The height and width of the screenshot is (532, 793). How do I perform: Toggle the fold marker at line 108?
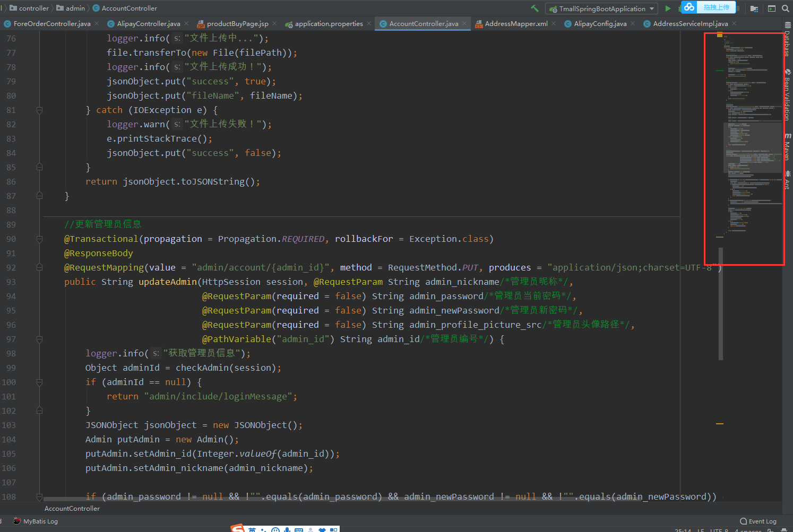39,496
